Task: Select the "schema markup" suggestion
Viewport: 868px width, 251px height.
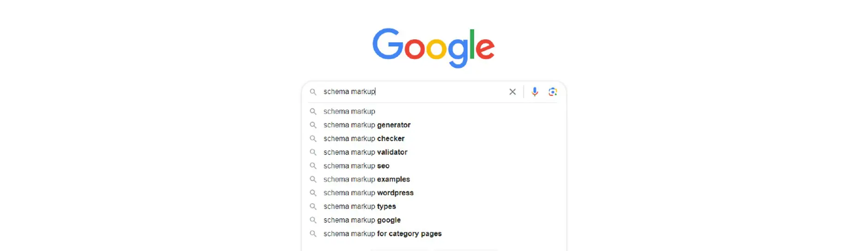Action: pos(349,111)
